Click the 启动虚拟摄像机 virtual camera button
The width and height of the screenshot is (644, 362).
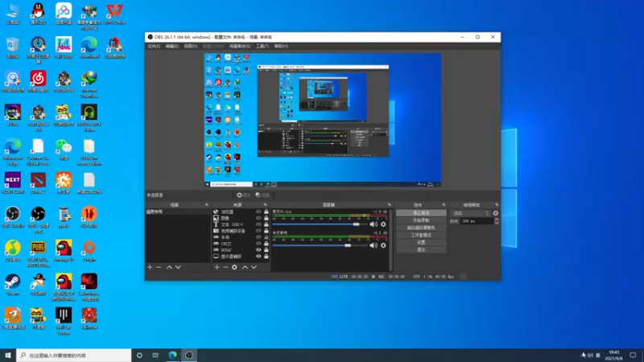(x=421, y=228)
